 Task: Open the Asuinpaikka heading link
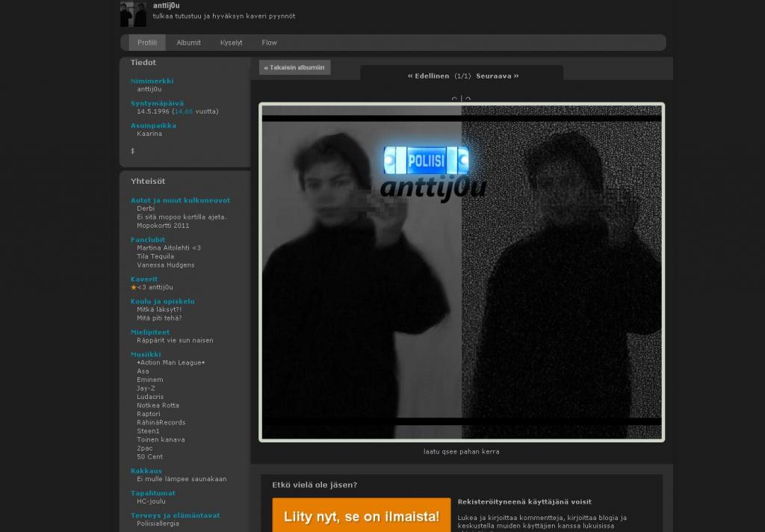click(153, 126)
